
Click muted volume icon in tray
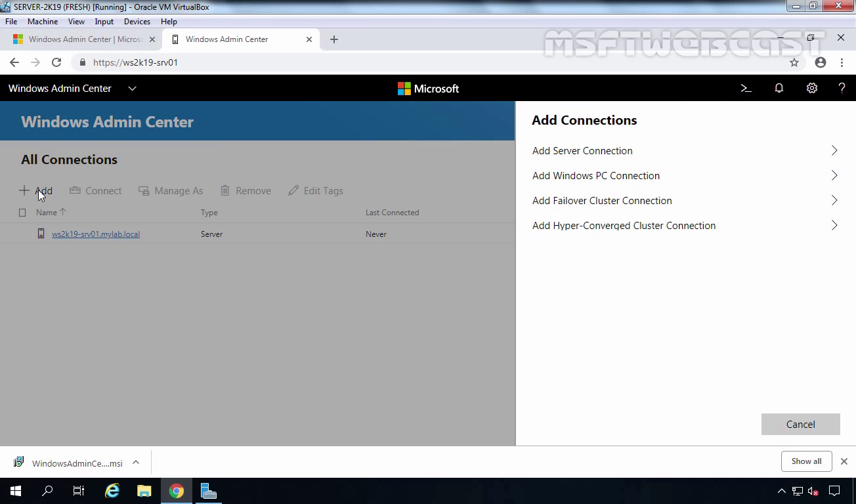tap(813, 491)
